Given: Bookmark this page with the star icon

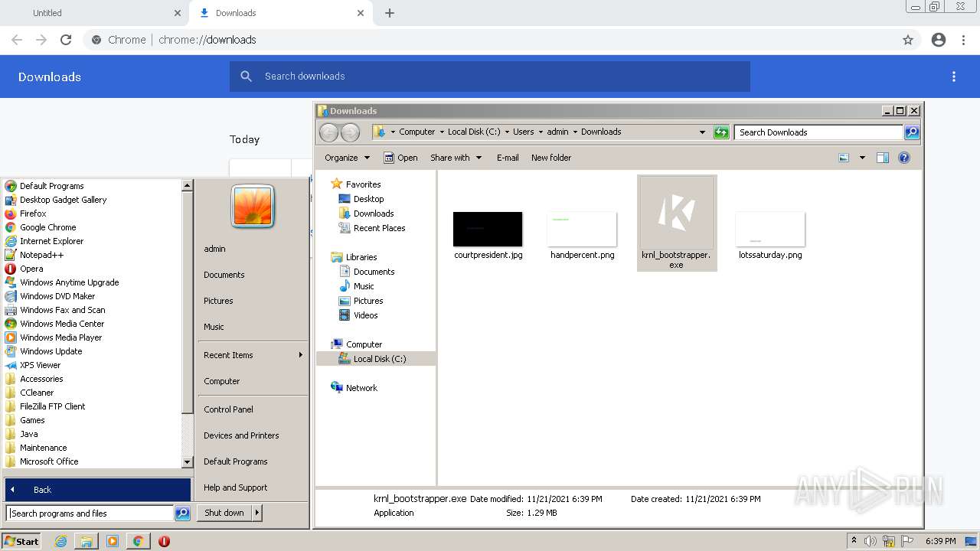Looking at the screenshot, I should 908,40.
